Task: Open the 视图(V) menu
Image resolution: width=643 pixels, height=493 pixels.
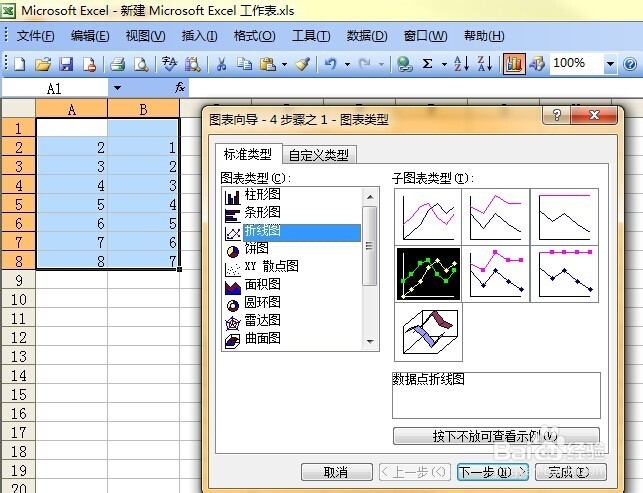Action: [145, 36]
